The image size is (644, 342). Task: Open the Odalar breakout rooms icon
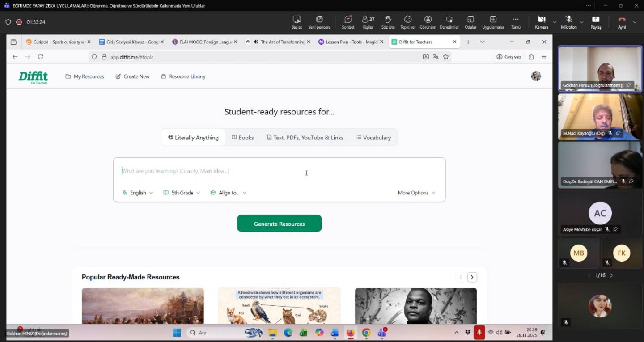coord(470,20)
